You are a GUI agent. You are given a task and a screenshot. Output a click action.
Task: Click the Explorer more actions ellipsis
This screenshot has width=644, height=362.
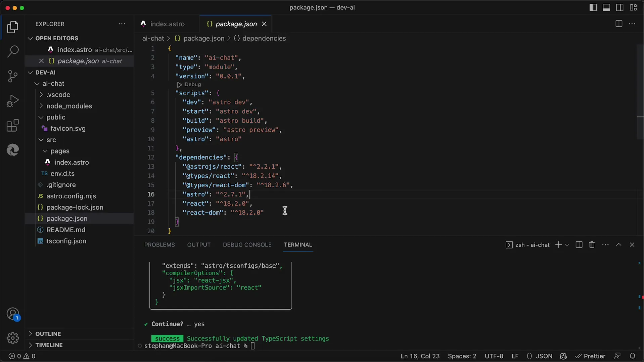pos(122,24)
